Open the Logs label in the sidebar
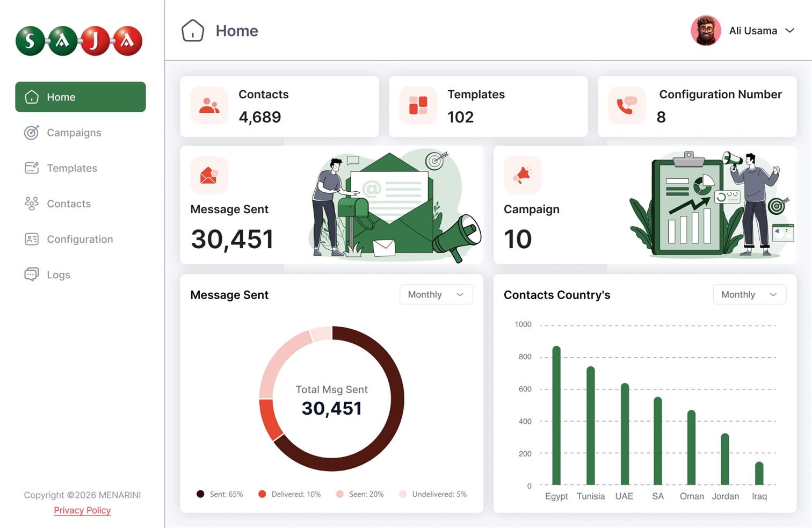This screenshot has width=812, height=528. point(59,274)
